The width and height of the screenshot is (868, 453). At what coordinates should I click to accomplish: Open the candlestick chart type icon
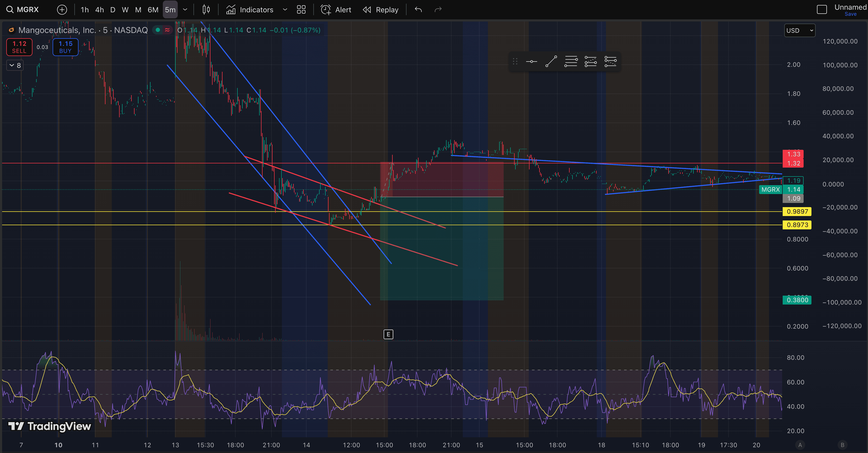click(206, 10)
